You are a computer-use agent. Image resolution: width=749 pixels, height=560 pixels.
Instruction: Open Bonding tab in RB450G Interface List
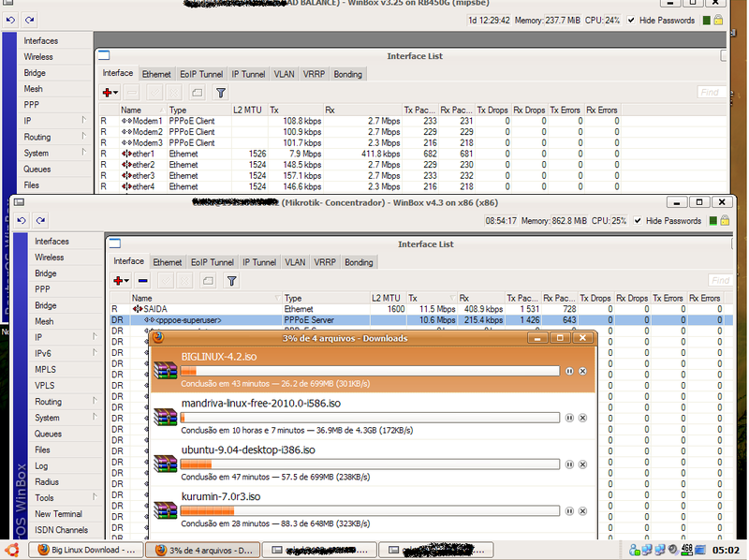[347, 74]
